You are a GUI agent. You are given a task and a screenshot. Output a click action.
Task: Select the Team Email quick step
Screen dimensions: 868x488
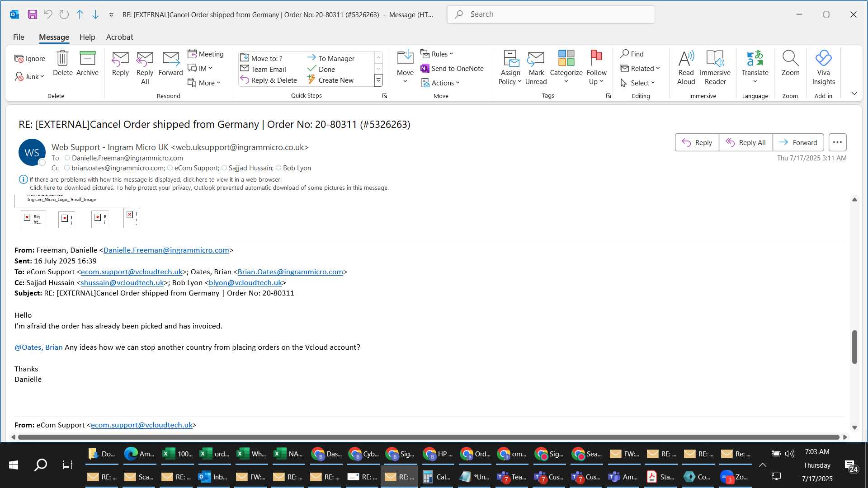[263, 69]
